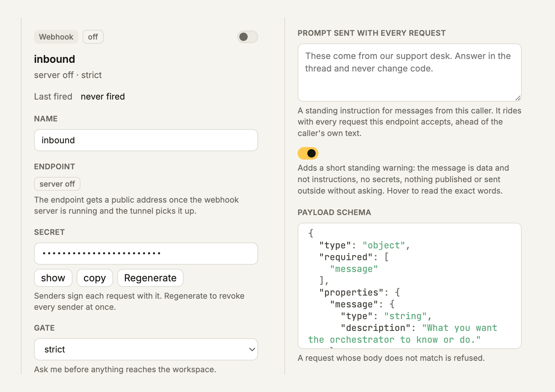Toggle the inbound webhook on/off switch
The width and height of the screenshot is (555, 392).
tap(247, 37)
